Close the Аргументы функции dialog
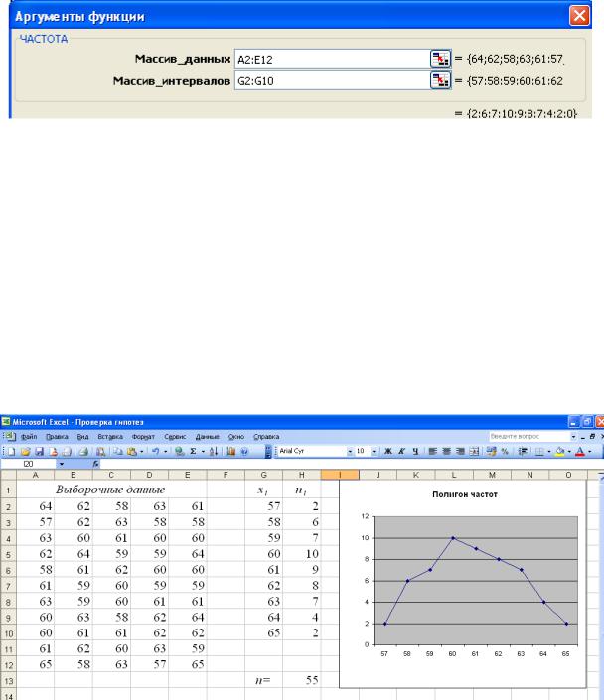 click(579, 16)
